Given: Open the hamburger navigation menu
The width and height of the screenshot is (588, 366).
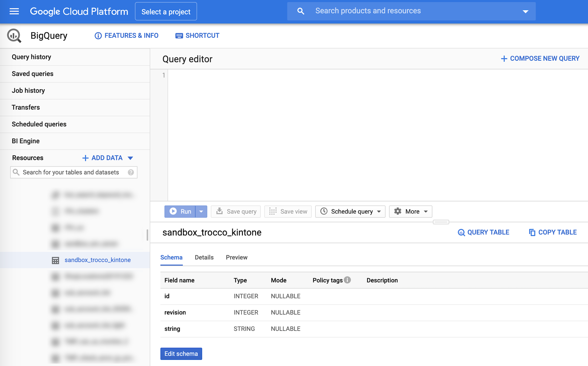Looking at the screenshot, I should click(x=14, y=11).
